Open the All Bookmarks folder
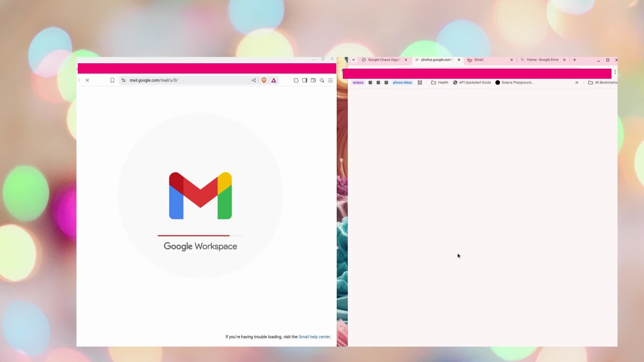644x362 pixels. click(x=603, y=82)
